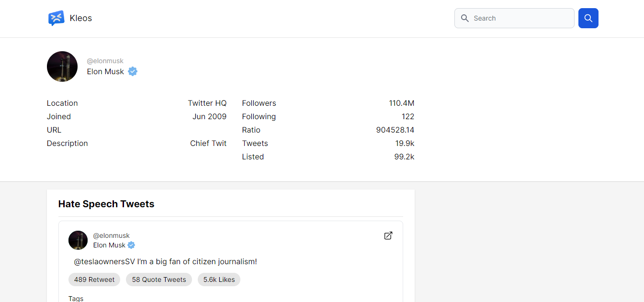Click the small avatar in tweet card
The height and width of the screenshot is (302, 644).
tap(78, 240)
